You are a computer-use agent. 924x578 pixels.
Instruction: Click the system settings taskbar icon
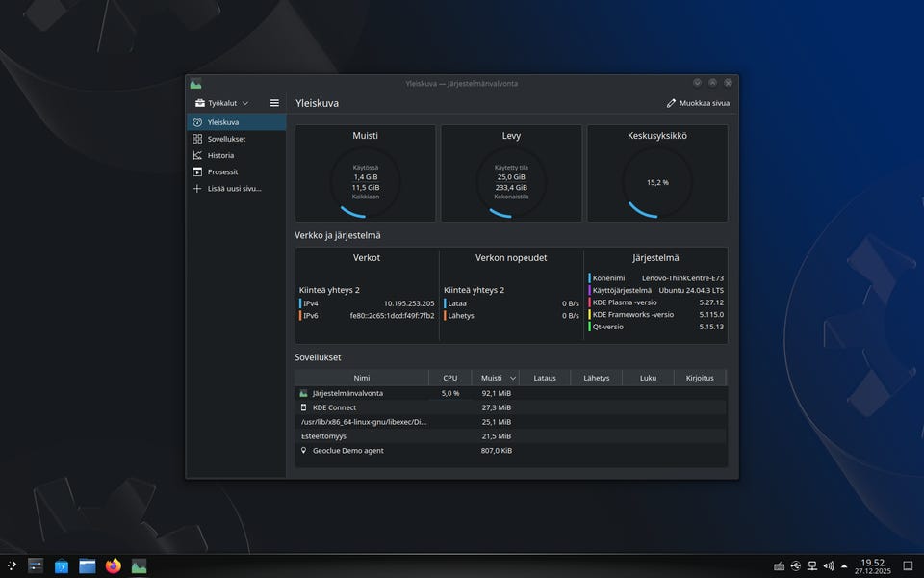click(x=36, y=565)
